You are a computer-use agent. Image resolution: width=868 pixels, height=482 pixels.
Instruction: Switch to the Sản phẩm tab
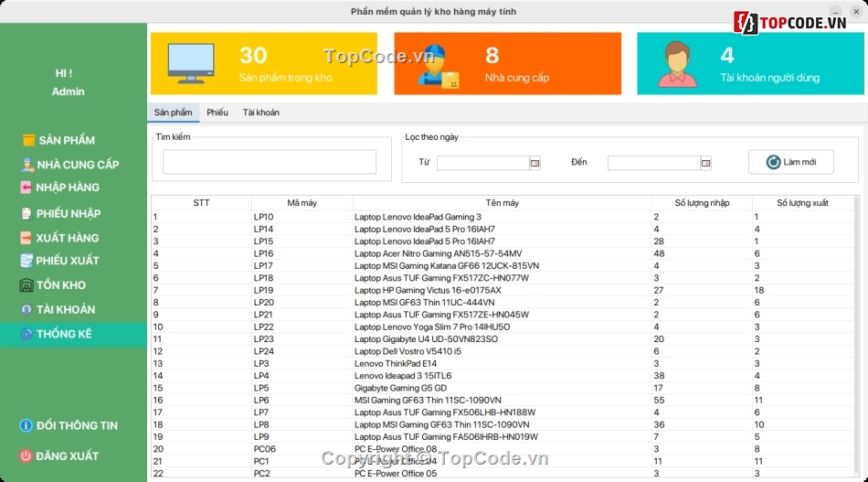point(174,112)
